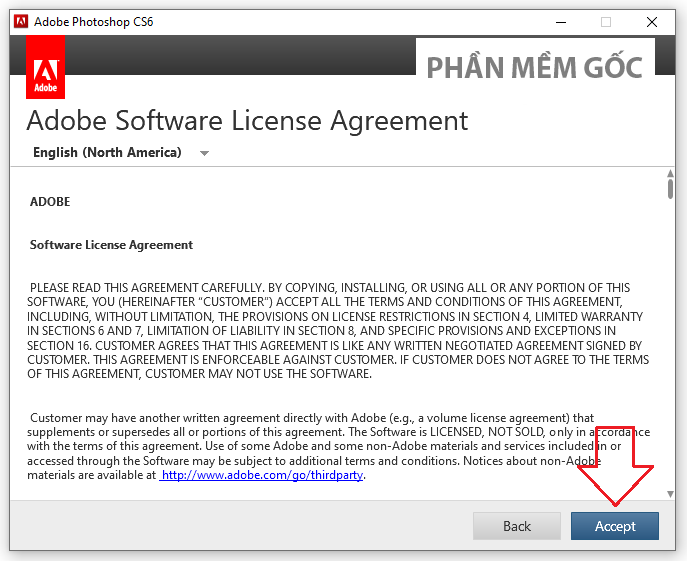Click the Adobe Photoshop CS6 title bar text

coord(94,21)
